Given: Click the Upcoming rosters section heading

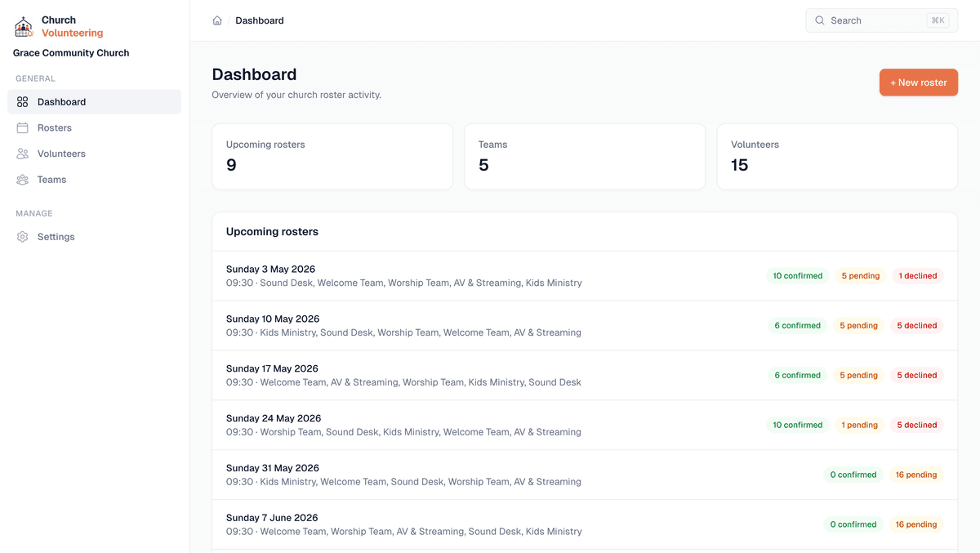Looking at the screenshot, I should point(272,232).
